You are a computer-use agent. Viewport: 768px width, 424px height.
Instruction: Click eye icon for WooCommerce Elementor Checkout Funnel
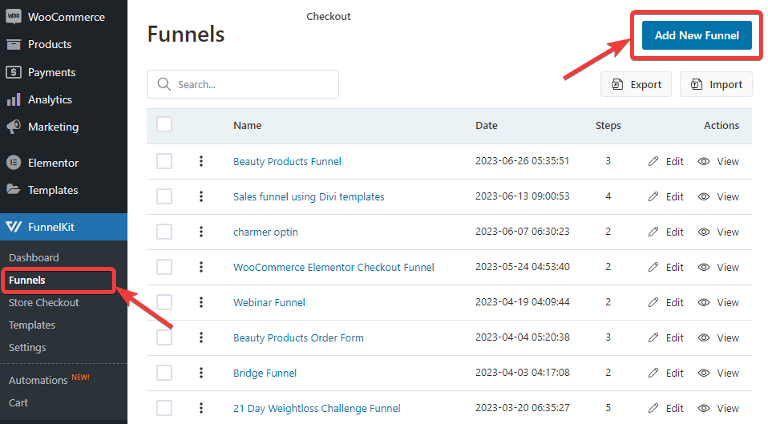tap(704, 267)
